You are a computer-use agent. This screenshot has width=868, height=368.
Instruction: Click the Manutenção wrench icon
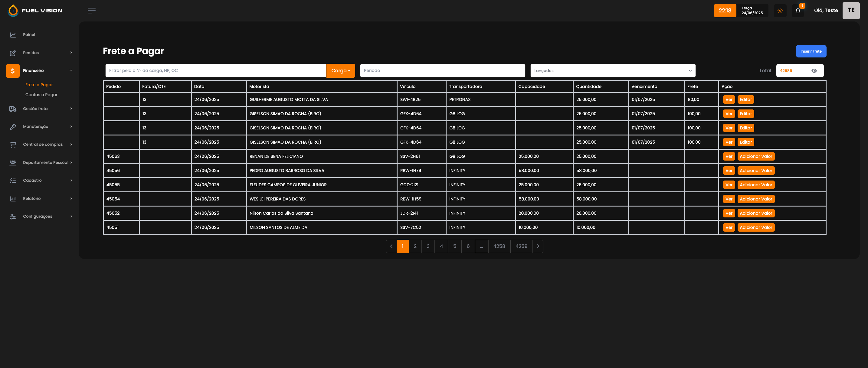tap(13, 127)
